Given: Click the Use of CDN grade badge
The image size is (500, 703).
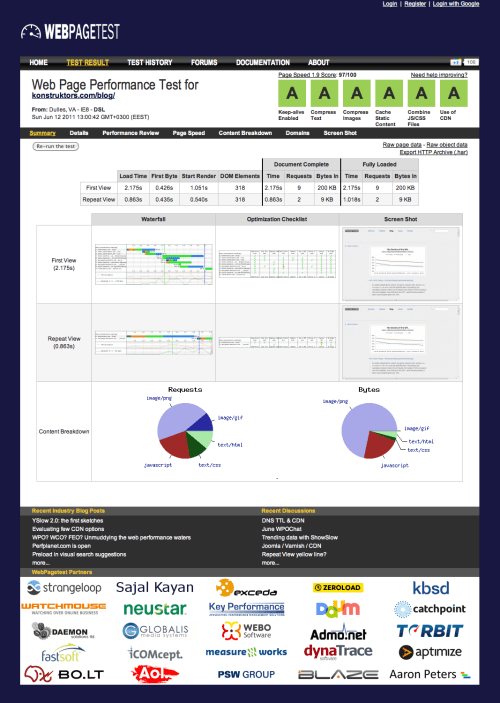Looking at the screenshot, I should [453, 93].
